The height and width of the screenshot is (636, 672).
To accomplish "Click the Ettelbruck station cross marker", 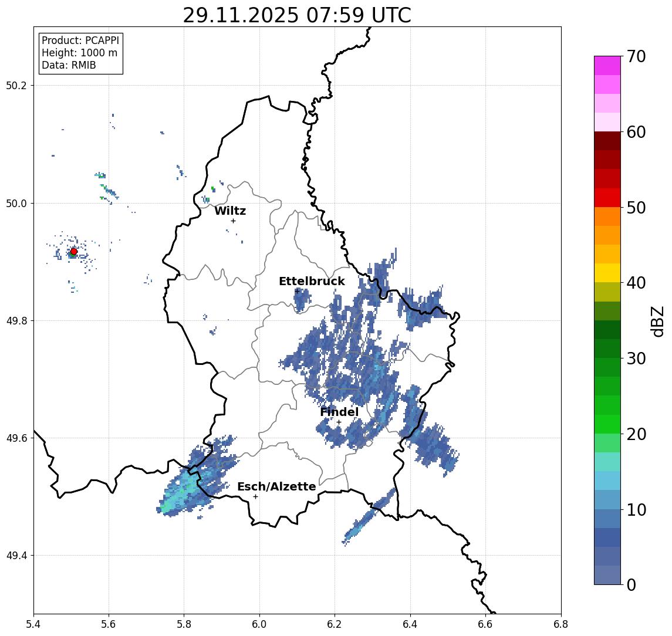I will [x=297, y=291].
